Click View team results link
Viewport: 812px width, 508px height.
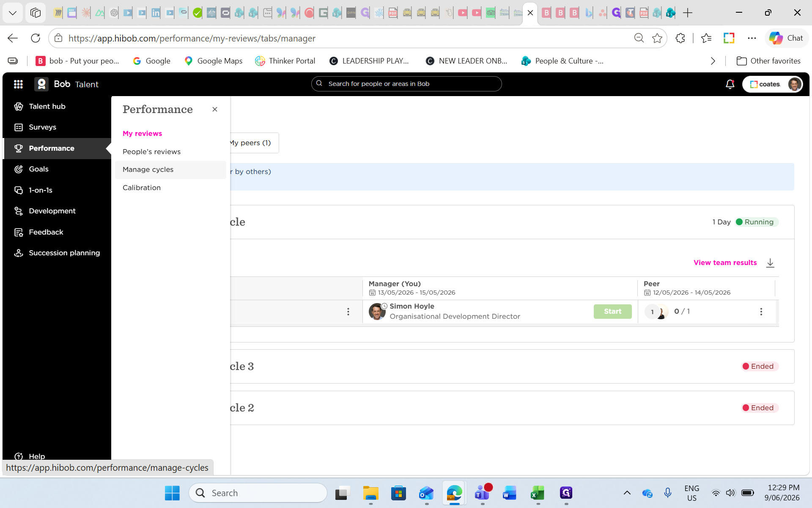pos(725,263)
